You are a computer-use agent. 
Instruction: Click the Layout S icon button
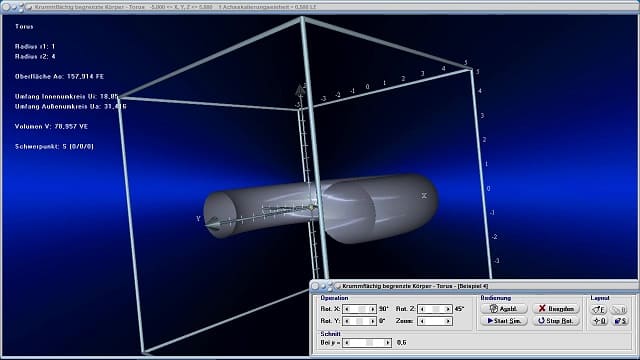point(620,321)
